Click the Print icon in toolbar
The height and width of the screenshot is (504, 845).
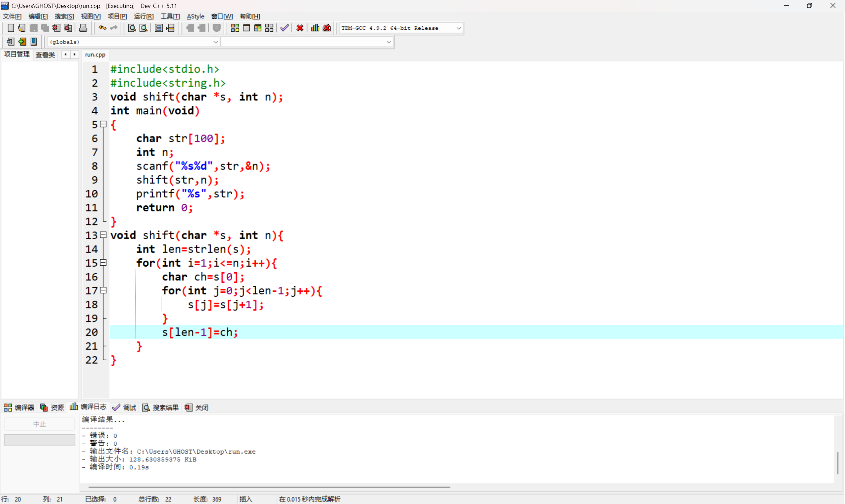tap(83, 28)
